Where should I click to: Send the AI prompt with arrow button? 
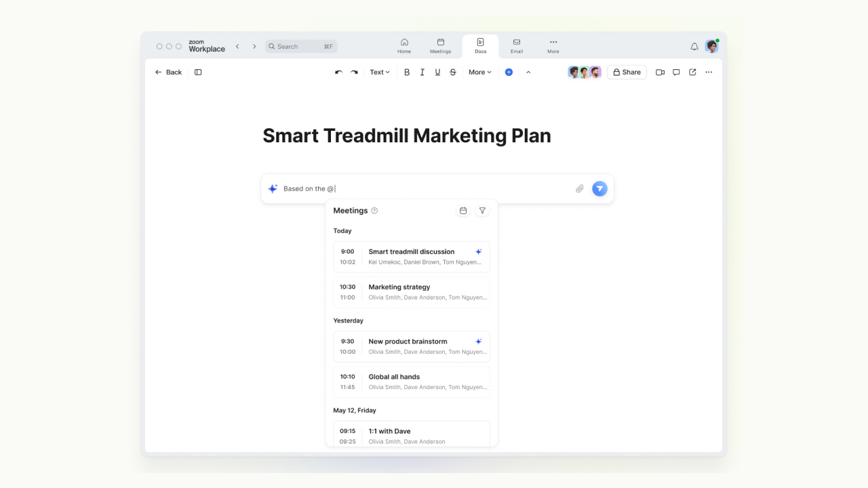point(599,189)
